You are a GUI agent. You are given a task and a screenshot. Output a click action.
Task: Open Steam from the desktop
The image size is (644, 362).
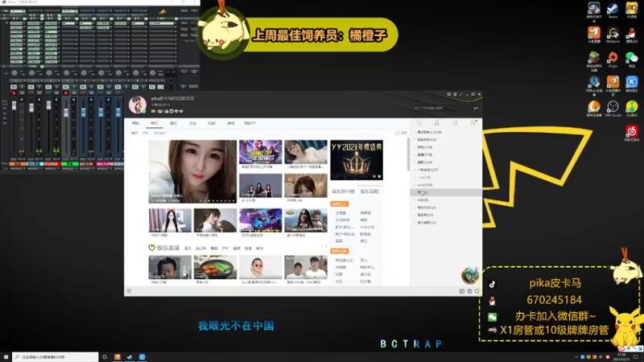point(613,9)
